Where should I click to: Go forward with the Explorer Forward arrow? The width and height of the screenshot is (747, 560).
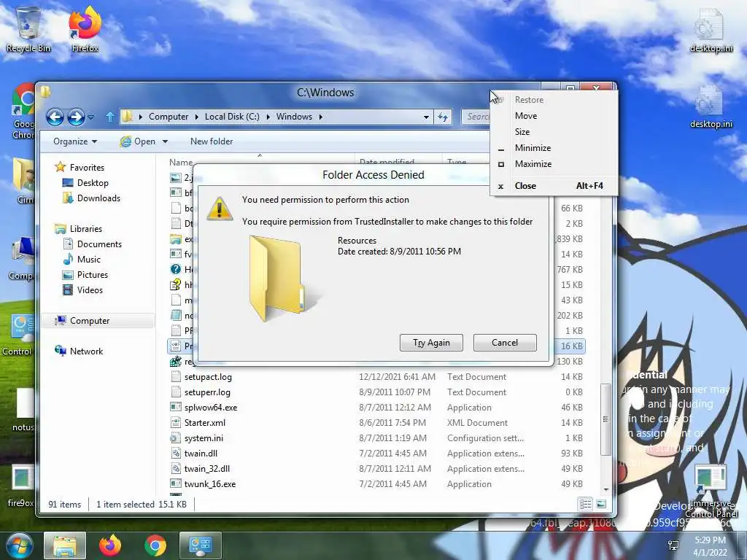[76, 117]
